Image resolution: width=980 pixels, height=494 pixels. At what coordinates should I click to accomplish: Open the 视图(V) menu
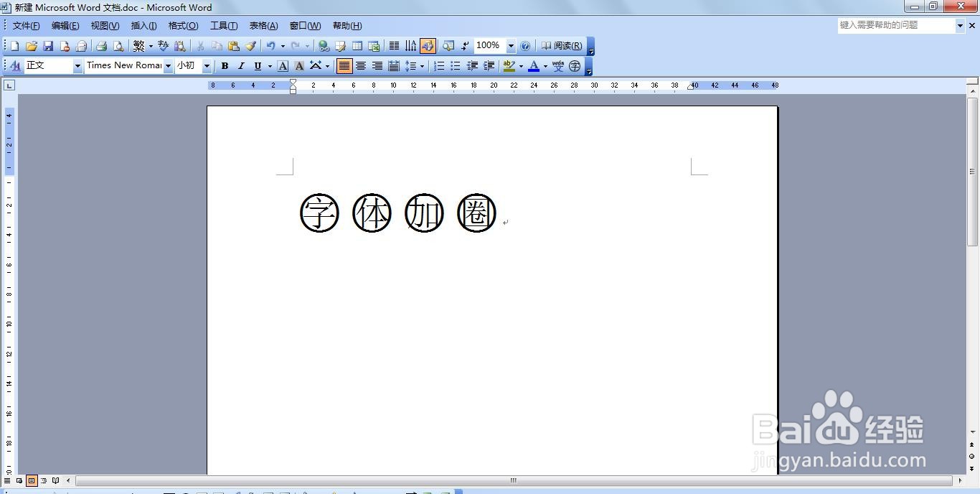tap(105, 26)
